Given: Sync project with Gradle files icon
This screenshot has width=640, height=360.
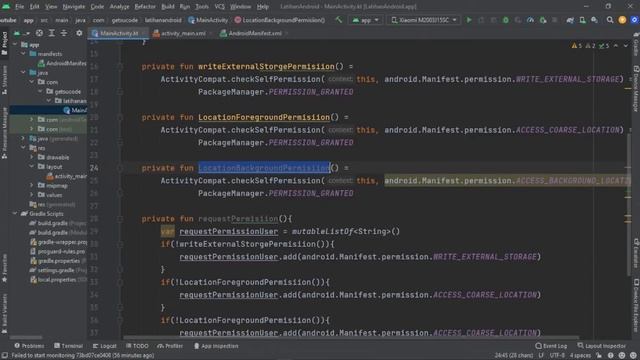Looking at the screenshot, I should 570,20.
